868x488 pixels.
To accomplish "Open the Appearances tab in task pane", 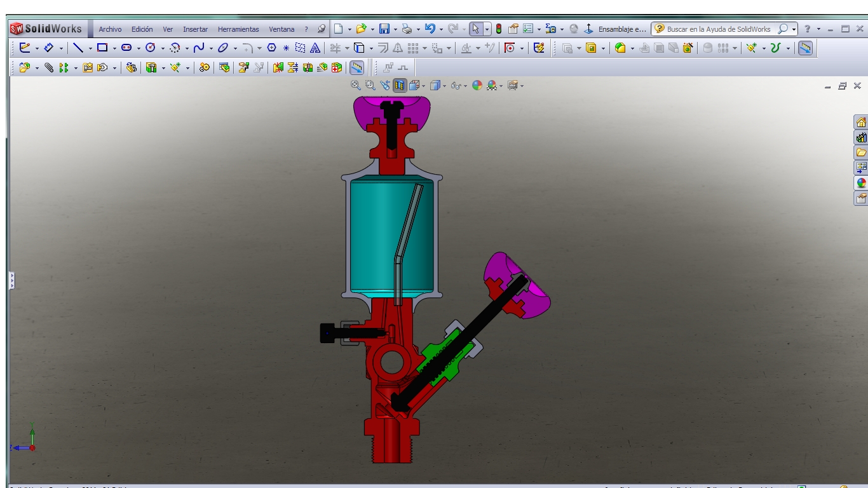I will (x=861, y=183).
